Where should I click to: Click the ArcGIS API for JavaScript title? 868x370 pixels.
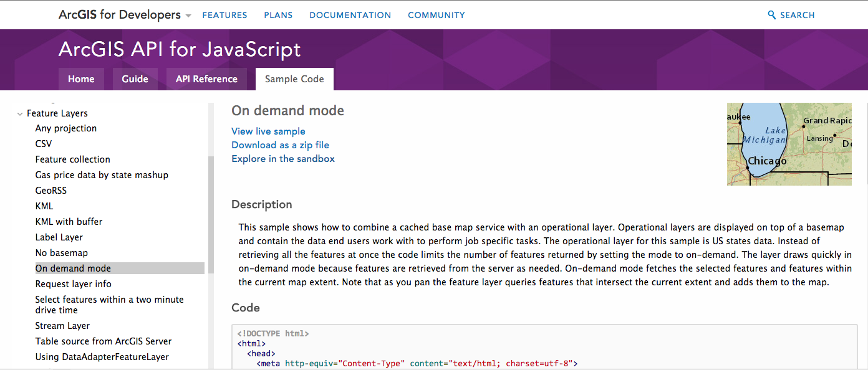tap(180, 49)
